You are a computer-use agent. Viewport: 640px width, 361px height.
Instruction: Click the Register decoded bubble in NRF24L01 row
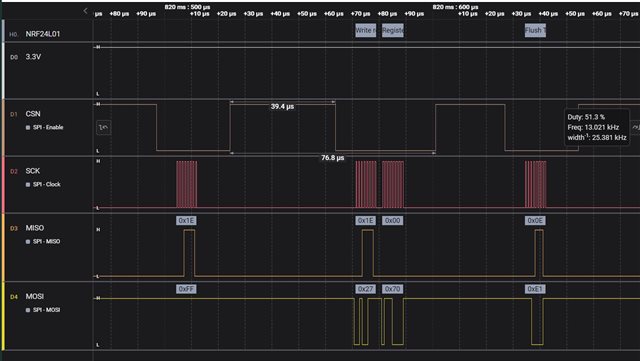point(393,30)
